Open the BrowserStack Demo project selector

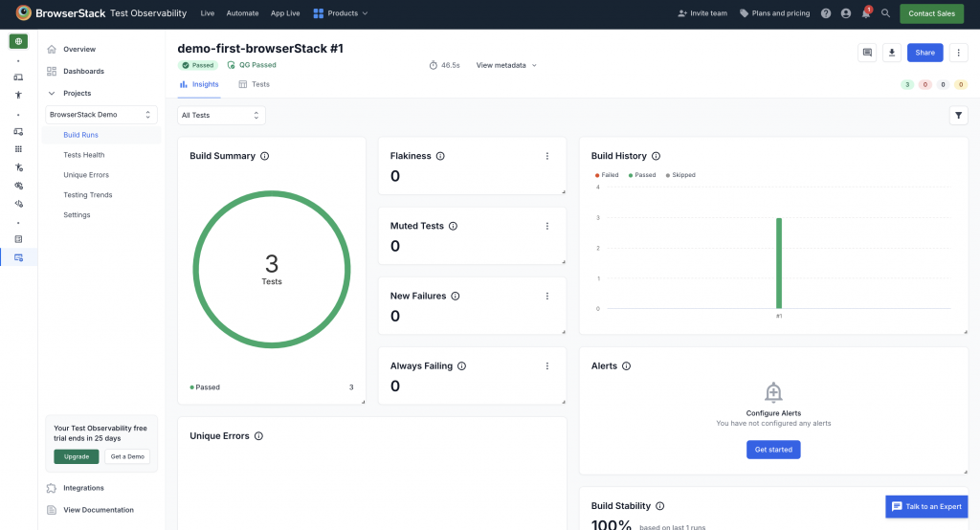tap(100, 115)
